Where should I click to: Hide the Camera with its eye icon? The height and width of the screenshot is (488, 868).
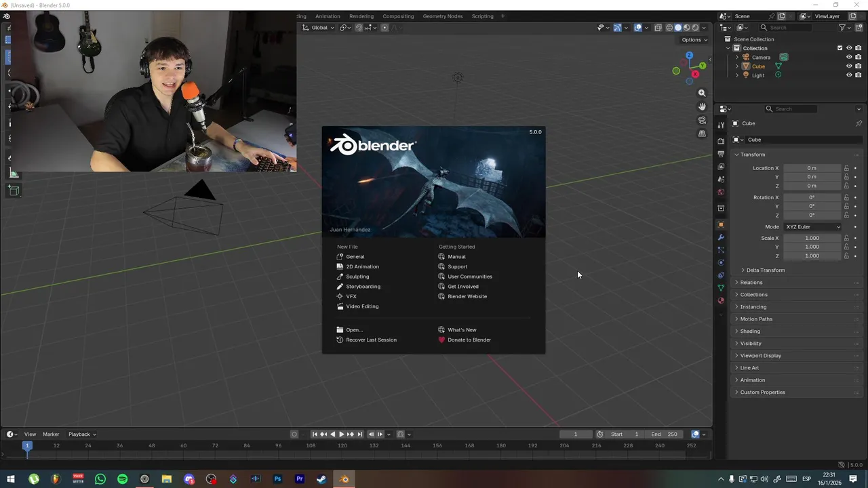(x=849, y=57)
